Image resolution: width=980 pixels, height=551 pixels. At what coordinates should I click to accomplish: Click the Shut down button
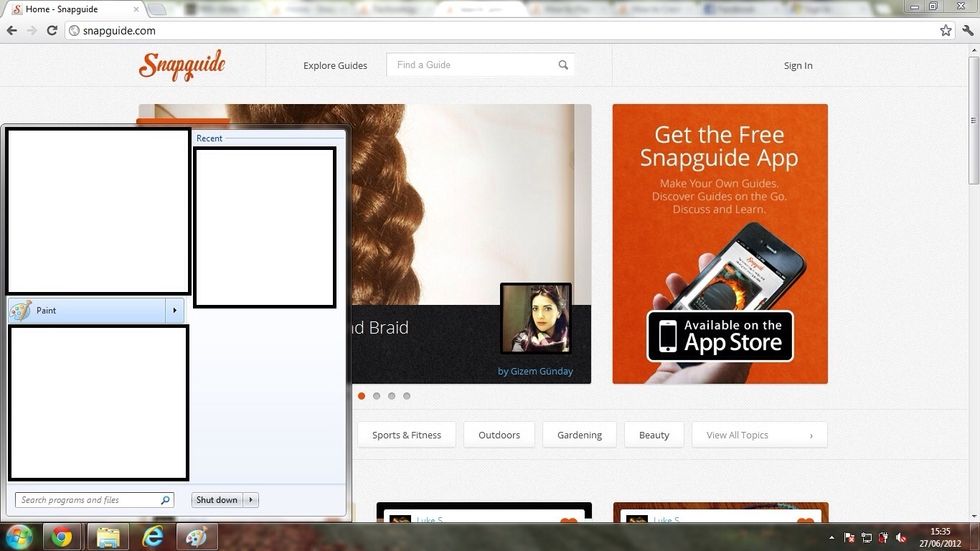[217, 500]
